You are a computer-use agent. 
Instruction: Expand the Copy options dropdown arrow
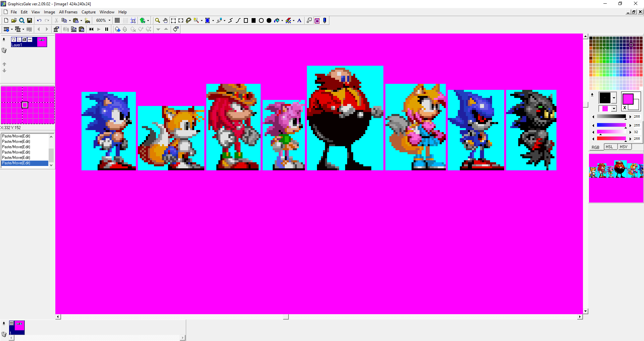pyautogui.click(x=70, y=20)
